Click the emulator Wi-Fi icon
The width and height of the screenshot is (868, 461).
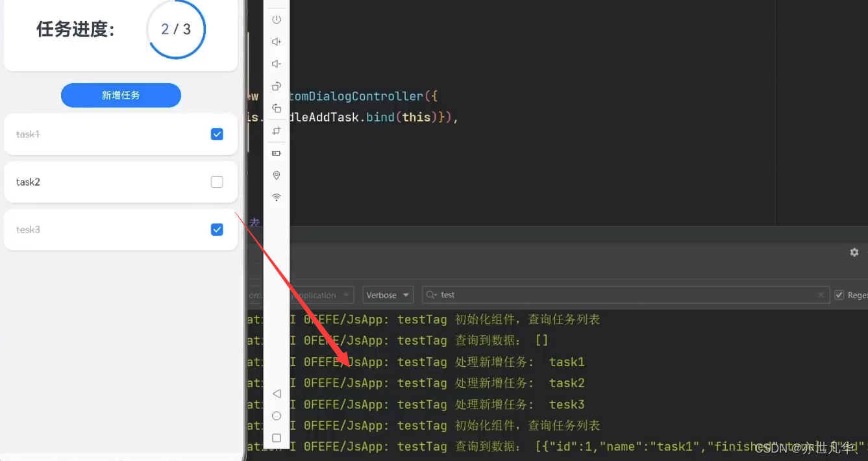(277, 197)
